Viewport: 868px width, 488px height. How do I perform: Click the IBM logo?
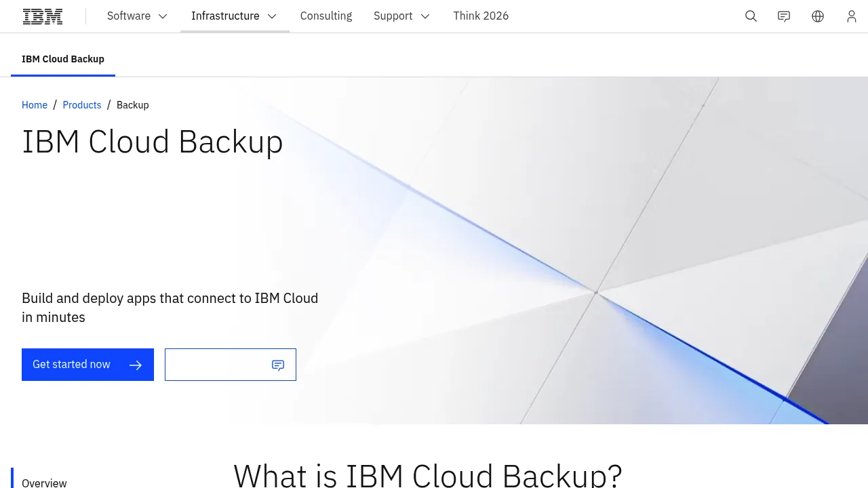(x=43, y=16)
